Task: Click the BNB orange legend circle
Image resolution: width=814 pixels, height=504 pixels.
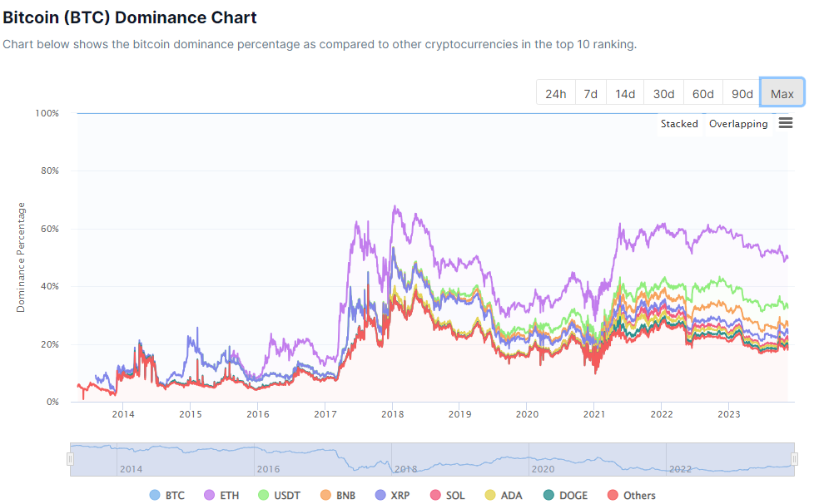Action: (x=325, y=496)
